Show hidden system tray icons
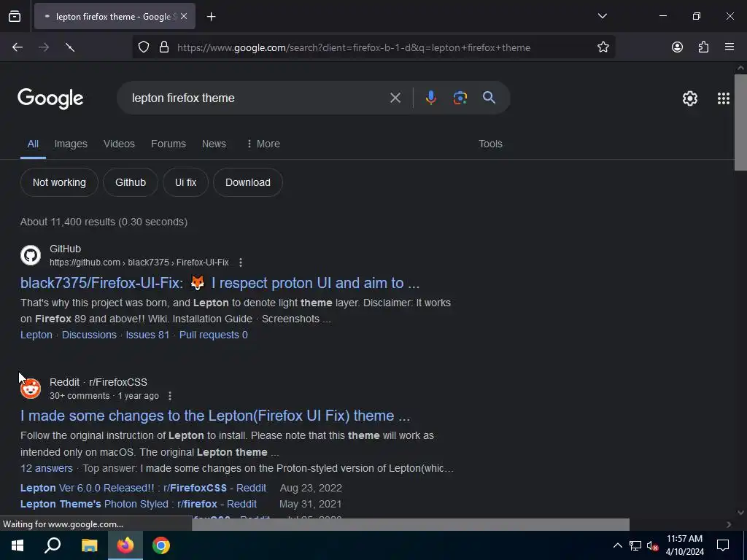 tap(617, 545)
